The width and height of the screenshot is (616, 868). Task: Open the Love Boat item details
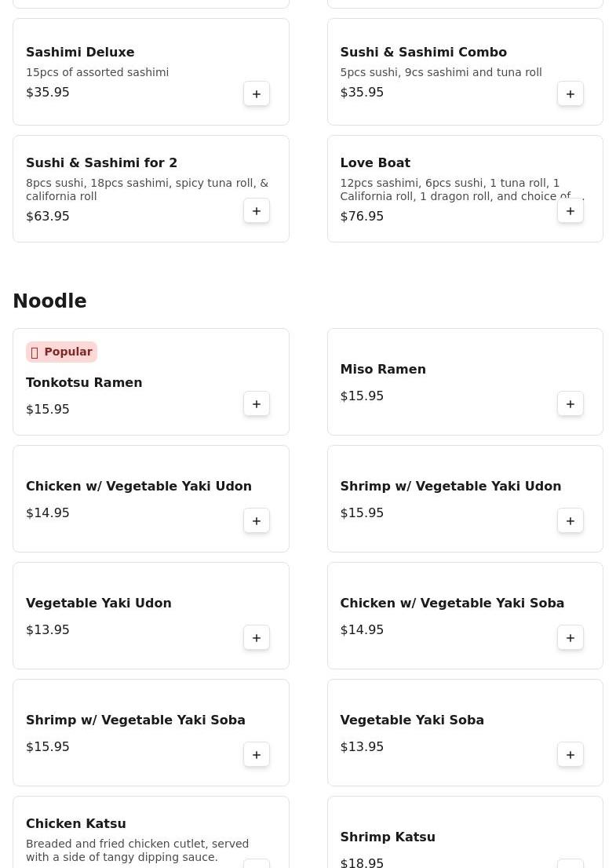[375, 163]
